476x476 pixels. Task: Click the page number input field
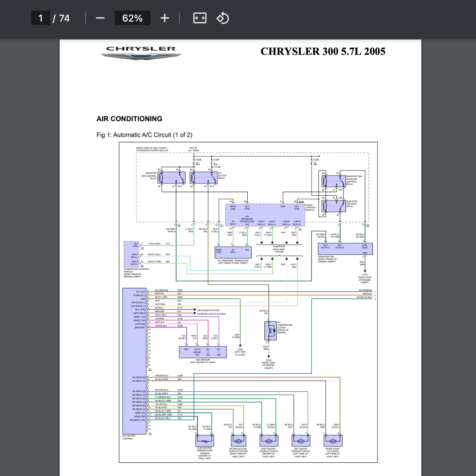click(41, 18)
